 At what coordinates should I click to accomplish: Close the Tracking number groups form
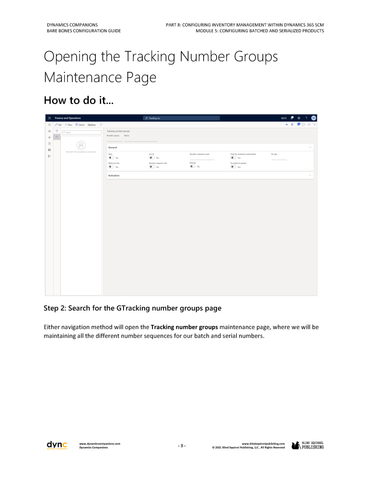(x=314, y=125)
